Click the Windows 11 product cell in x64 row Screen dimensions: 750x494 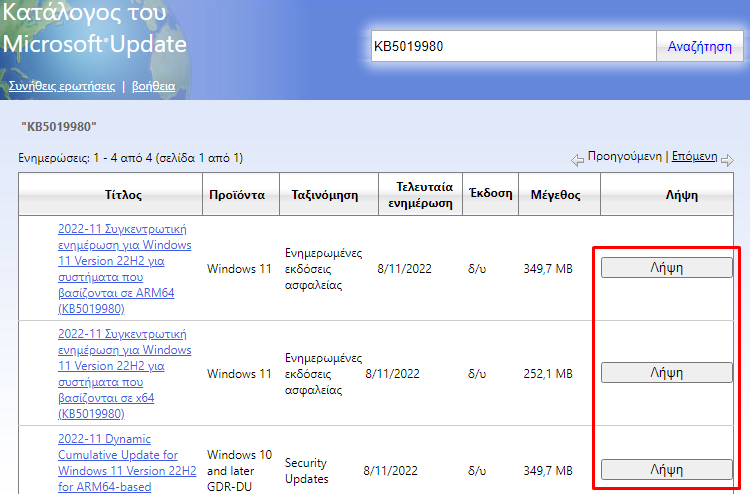click(x=239, y=373)
